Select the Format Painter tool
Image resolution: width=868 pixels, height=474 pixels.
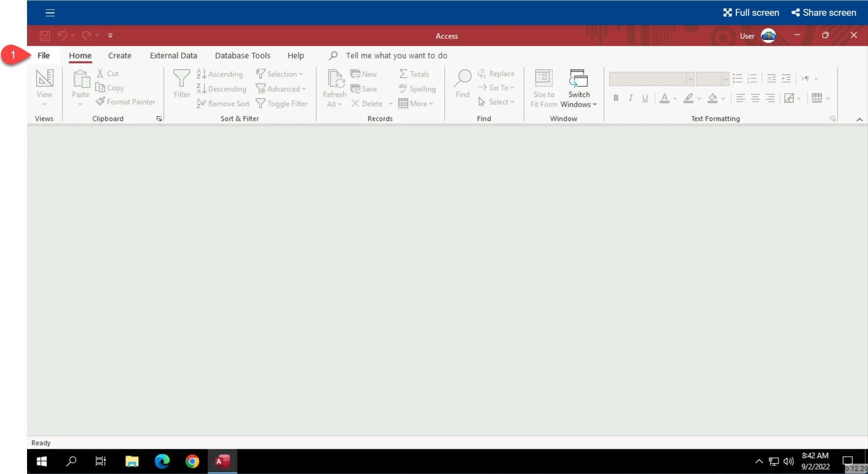pos(126,101)
